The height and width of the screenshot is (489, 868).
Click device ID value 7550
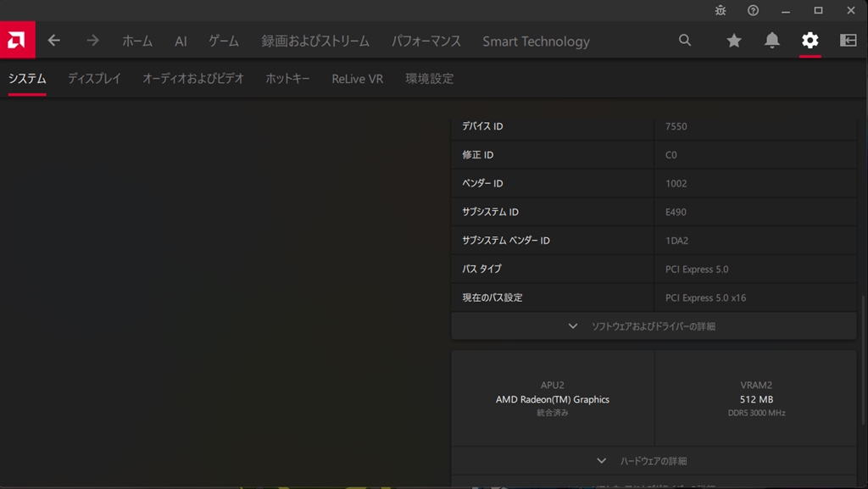coord(676,126)
